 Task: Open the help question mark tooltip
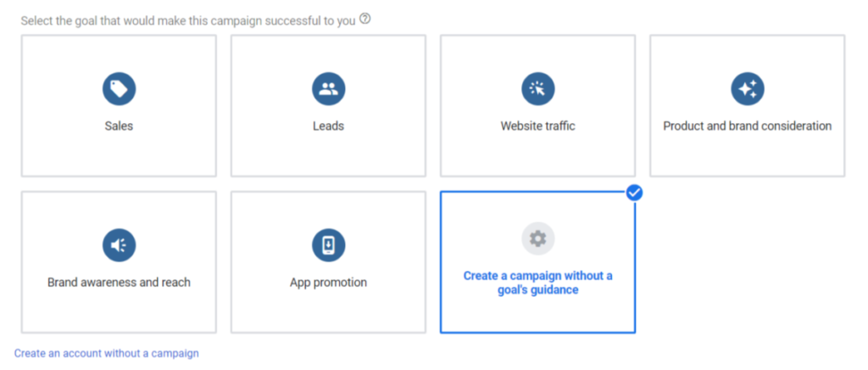[x=365, y=19]
